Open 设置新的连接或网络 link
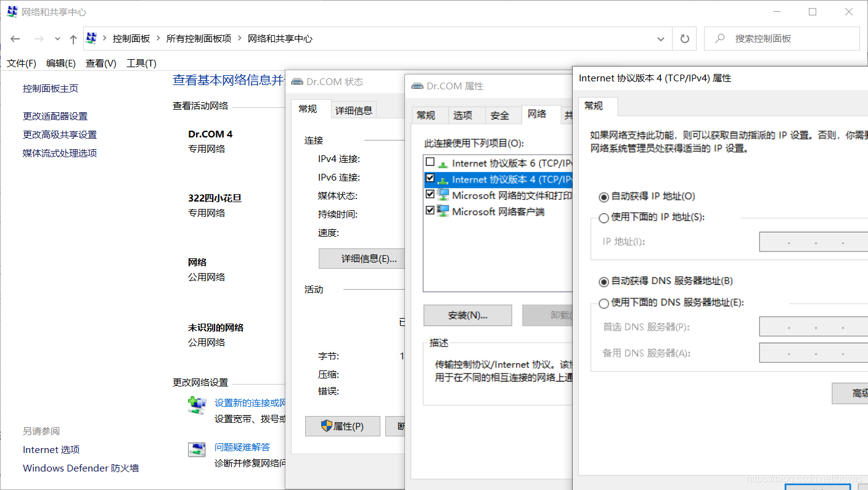 (250, 402)
